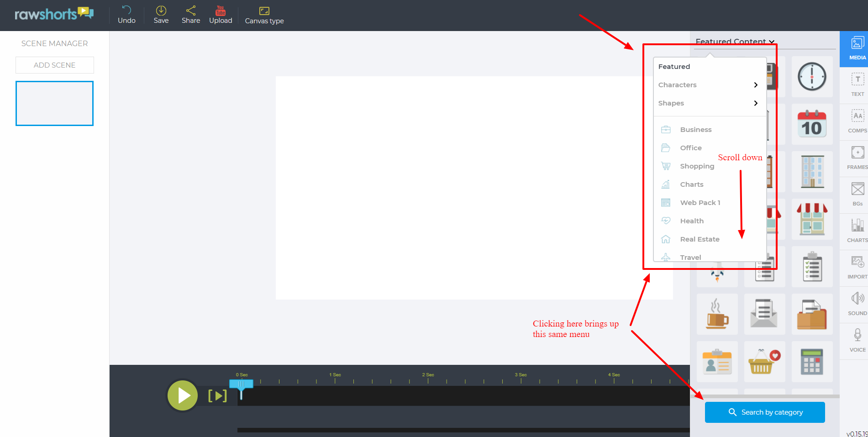Expand the Featured Content dropdown
Viewport: 868px width, 437px height.
tap(735, 42)
